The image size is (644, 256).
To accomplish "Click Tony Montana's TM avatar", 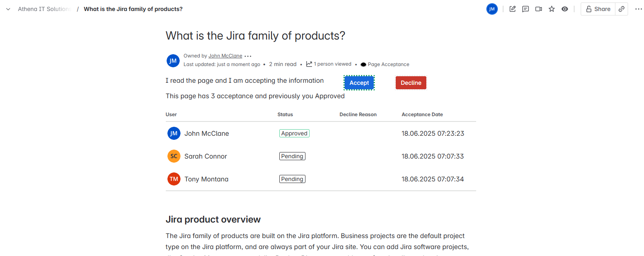I will (174, 179).
